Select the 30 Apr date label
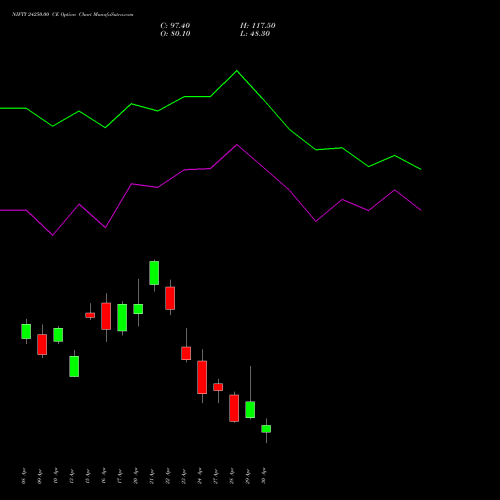Screen dimensions: 500x500 point(263,476)
